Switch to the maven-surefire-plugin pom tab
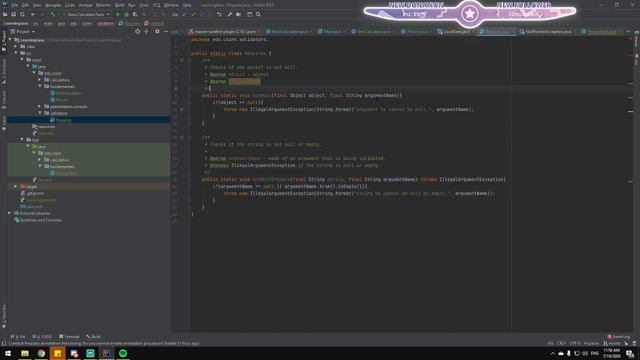This screenshot has width=640, height=360. coord(225,31)
